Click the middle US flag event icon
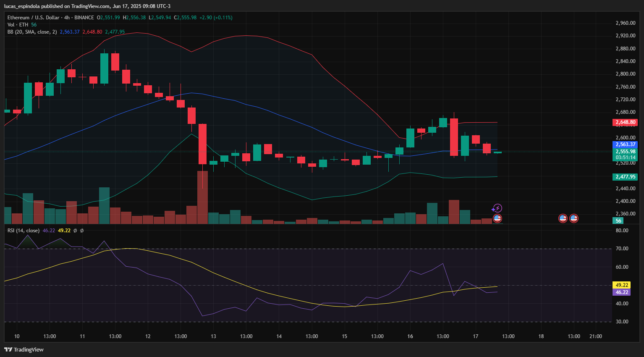 563,218
